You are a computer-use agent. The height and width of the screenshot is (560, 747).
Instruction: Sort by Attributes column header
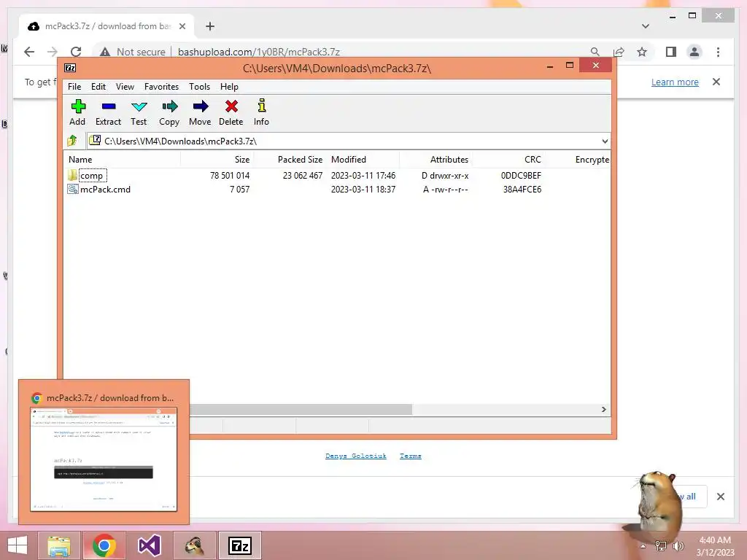tap(436, 160)
